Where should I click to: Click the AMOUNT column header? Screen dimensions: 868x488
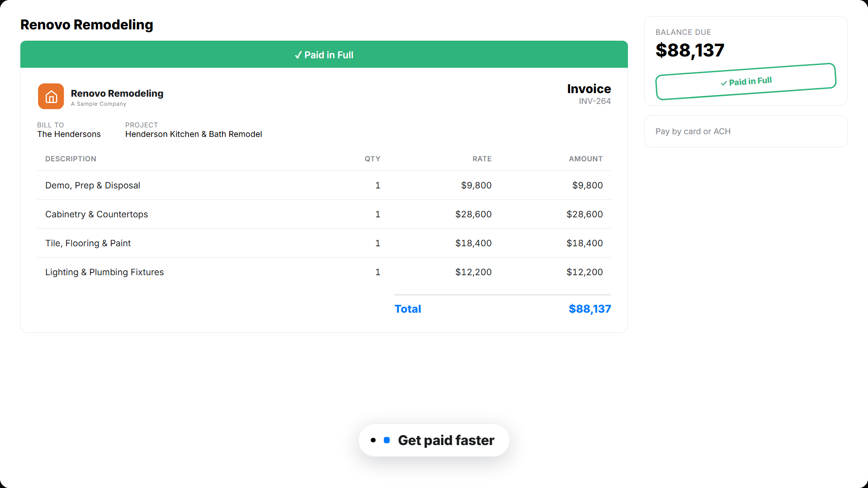point(586,159)
